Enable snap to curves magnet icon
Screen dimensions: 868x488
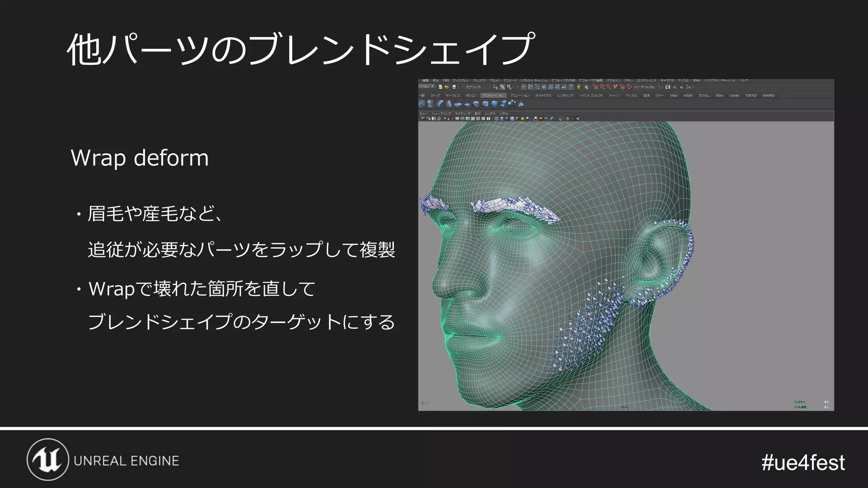[602, 87]
